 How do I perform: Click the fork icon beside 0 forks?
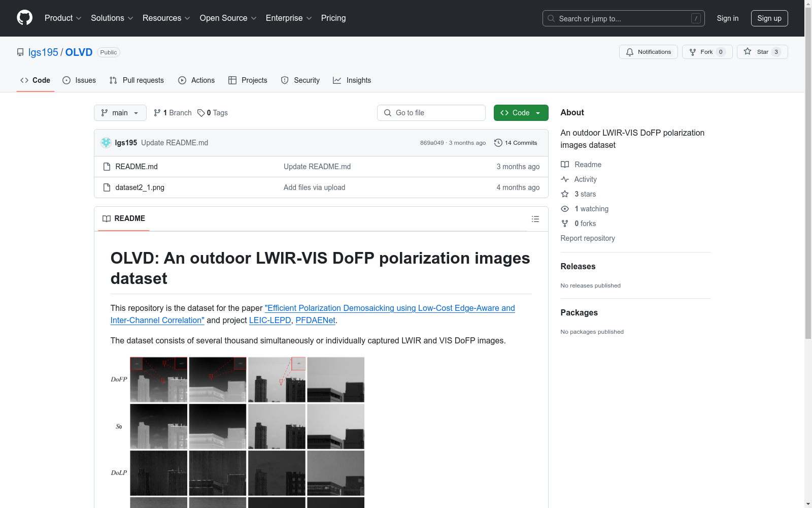tap(565, 224)
